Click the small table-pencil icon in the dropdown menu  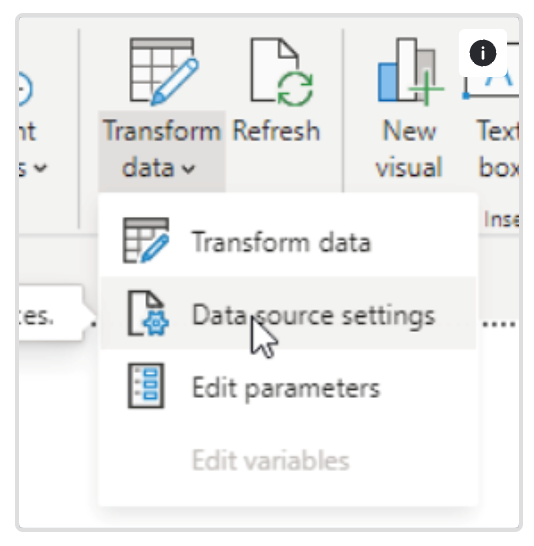[146, 240]
